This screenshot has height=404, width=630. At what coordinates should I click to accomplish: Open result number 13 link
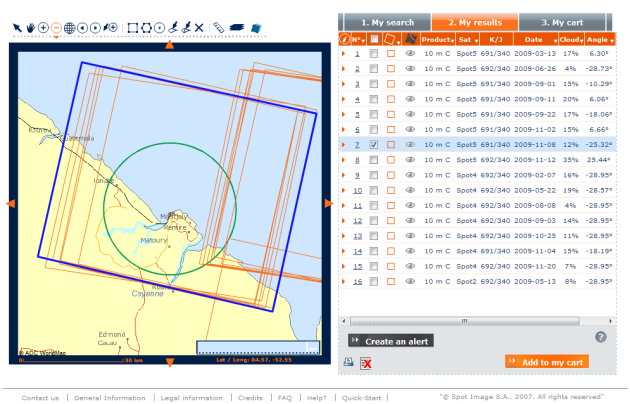click(358, 236)
